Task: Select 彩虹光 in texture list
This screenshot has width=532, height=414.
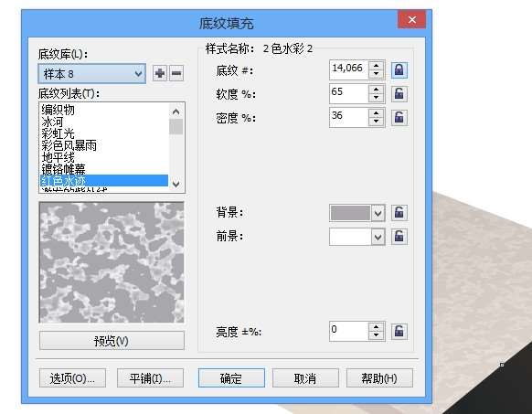Action: (104, 133)
